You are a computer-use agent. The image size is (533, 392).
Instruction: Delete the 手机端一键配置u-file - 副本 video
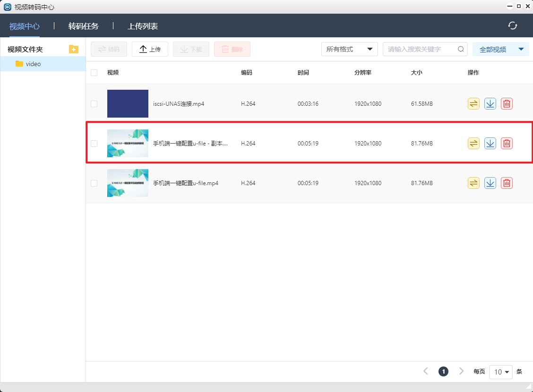pyautogui.click(x=507, y=144)
